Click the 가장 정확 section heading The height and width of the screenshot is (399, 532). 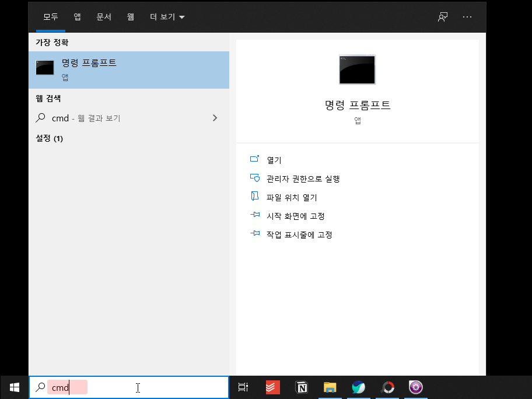coord(52,43)
